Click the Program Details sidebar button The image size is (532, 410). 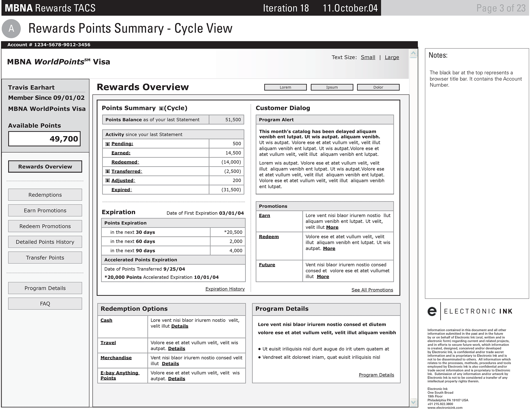click(45, 288)
